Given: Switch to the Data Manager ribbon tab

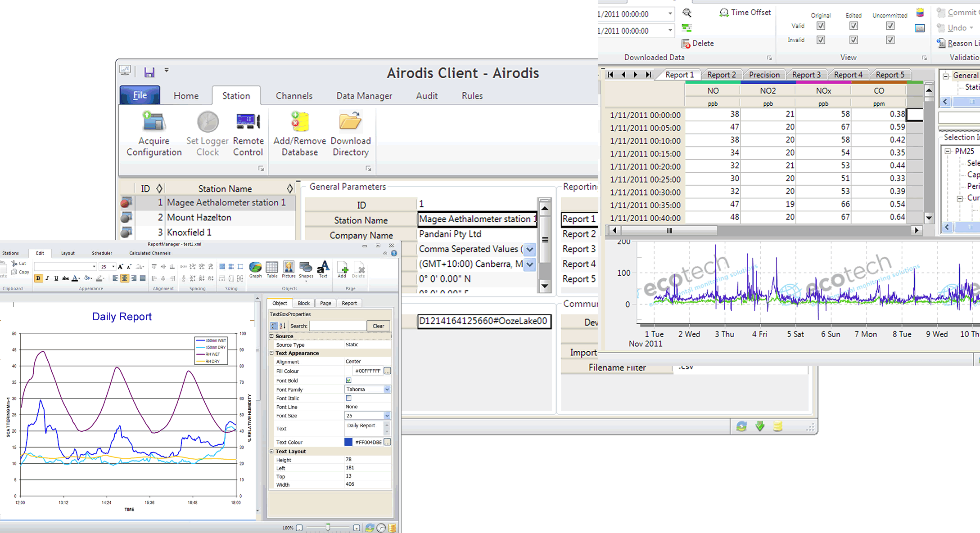Looking at the screenshot, I should [364, 96].
